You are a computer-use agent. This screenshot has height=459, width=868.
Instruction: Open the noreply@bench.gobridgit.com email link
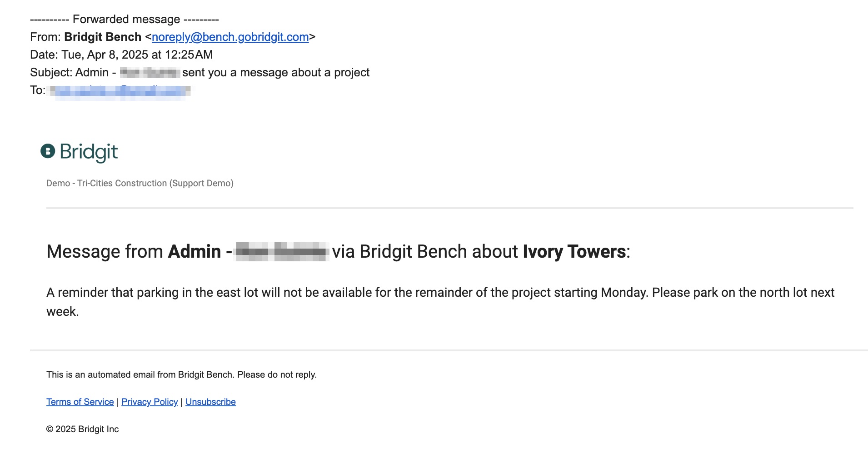230,37
